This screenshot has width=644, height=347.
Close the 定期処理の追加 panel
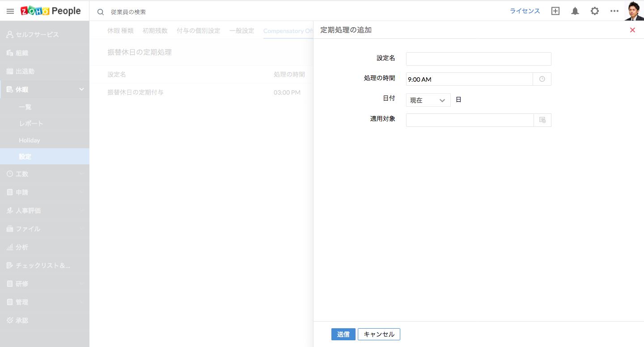(x=632, y=30)
